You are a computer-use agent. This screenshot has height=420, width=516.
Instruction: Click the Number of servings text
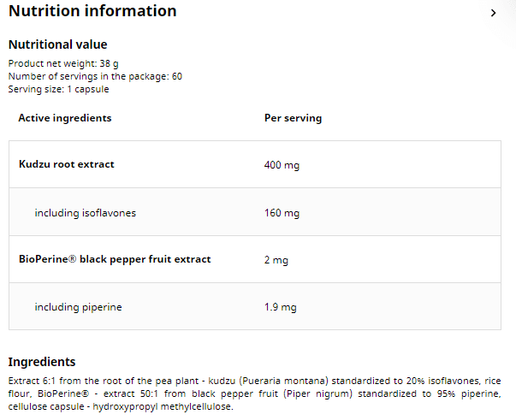point(95,76)
